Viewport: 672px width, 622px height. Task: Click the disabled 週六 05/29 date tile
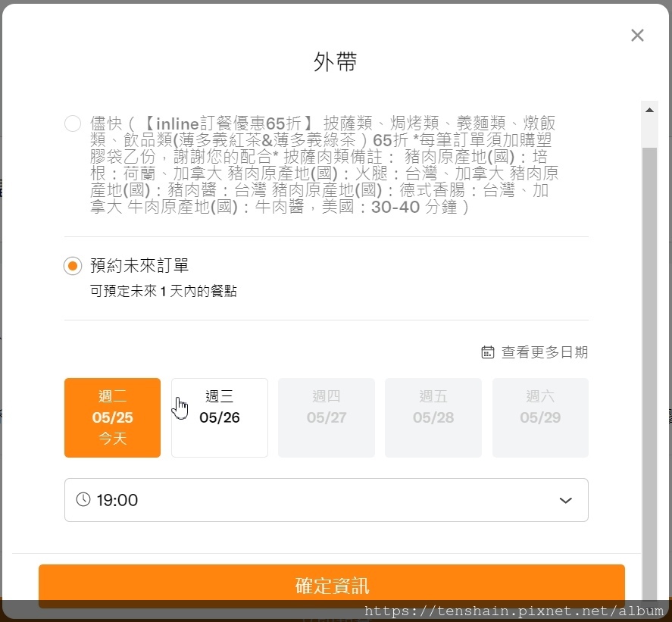tap(540, 417)
